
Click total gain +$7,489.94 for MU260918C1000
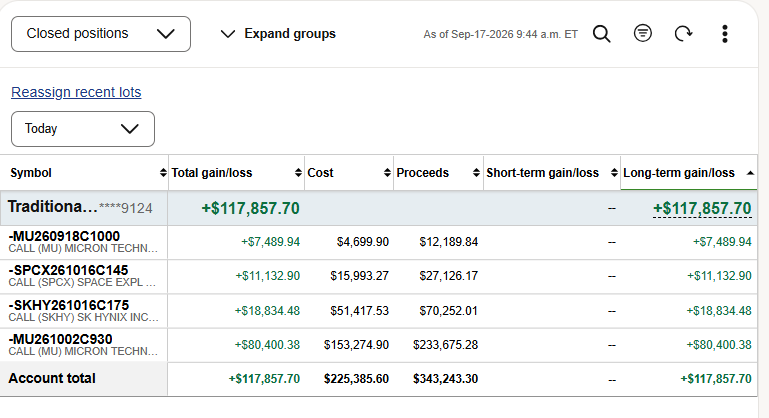click(270, 242)
